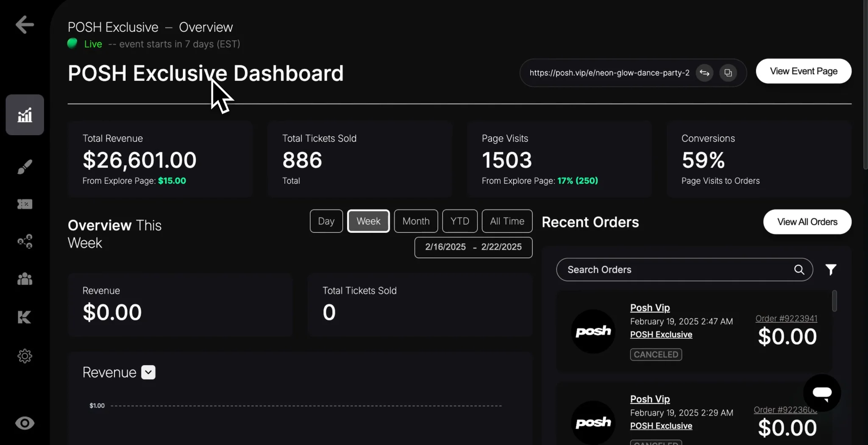The height and width of the screenshot is (445, 868).
Task: Open the analytics overview sidebar icon
Action: (24, 114)
